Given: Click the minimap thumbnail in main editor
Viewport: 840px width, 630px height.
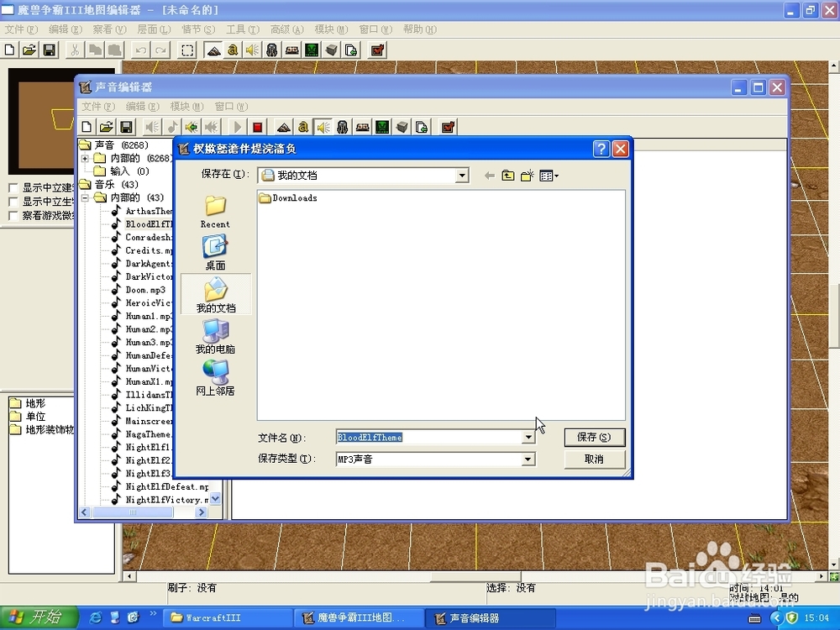Looking at the screenshot, I should 41,121.
